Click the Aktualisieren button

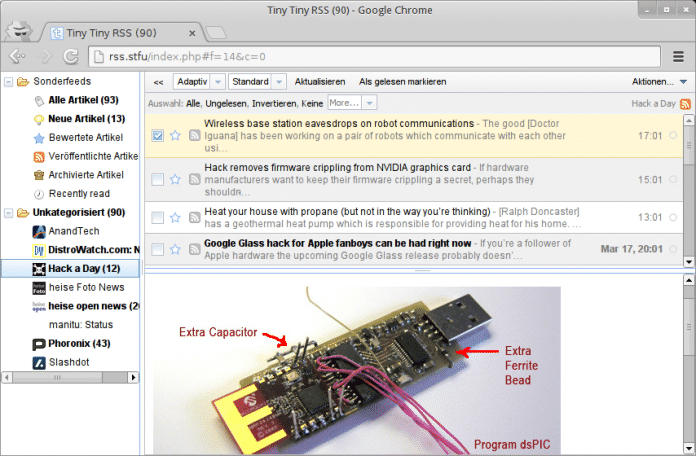pos(320,81)
